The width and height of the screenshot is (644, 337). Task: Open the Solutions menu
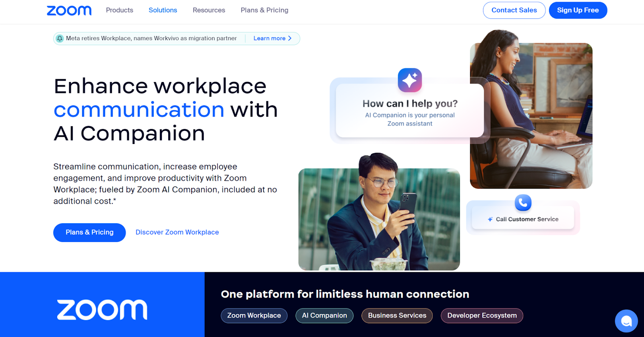163,10
